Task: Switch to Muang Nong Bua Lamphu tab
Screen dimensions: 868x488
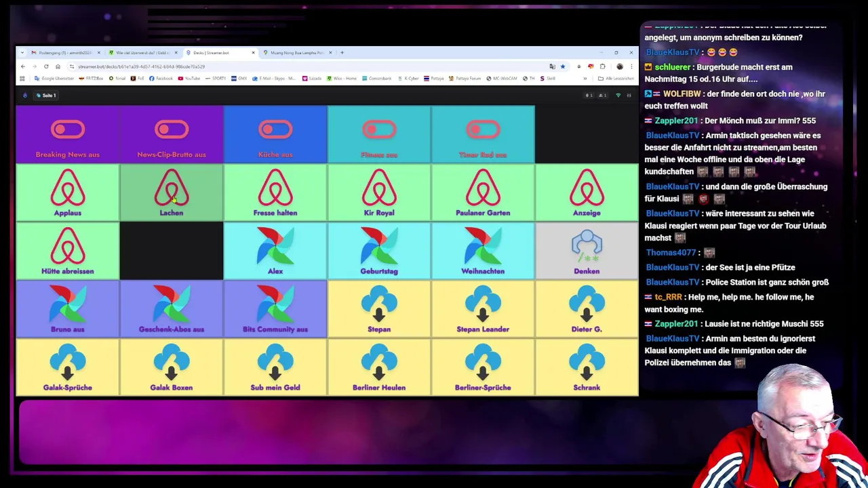Action: (298, 53)
